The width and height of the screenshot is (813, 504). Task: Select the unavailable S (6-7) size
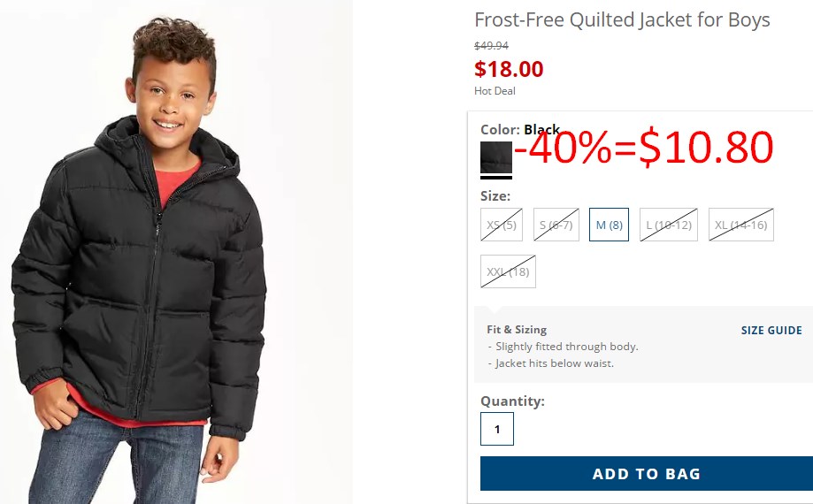pos(556,225)
